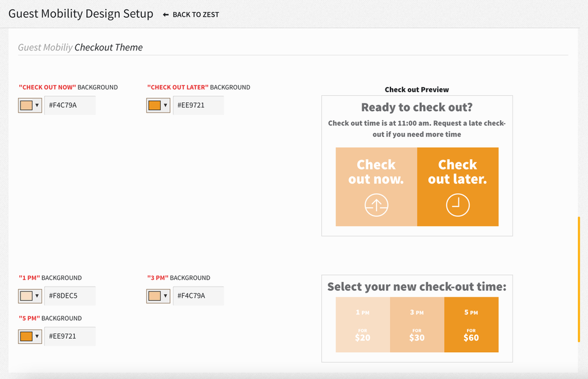Click the "CHECK OUT LATER" BACKGROUND label

tap(198, 88)
